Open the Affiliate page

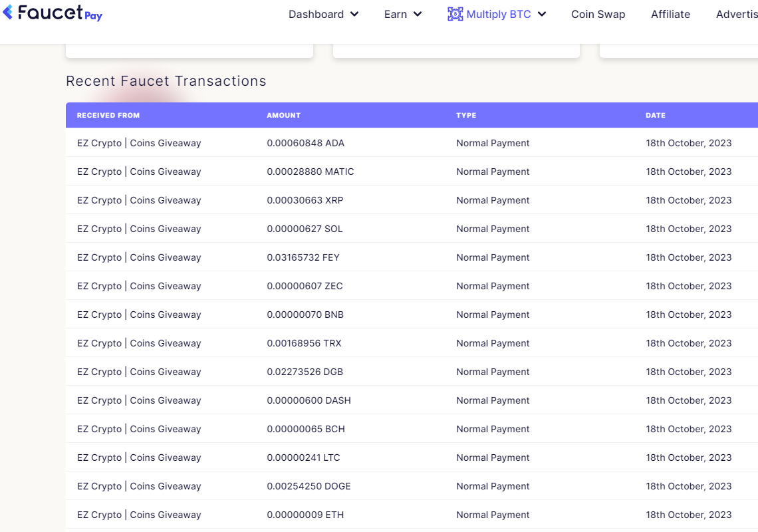pos(670,15)
